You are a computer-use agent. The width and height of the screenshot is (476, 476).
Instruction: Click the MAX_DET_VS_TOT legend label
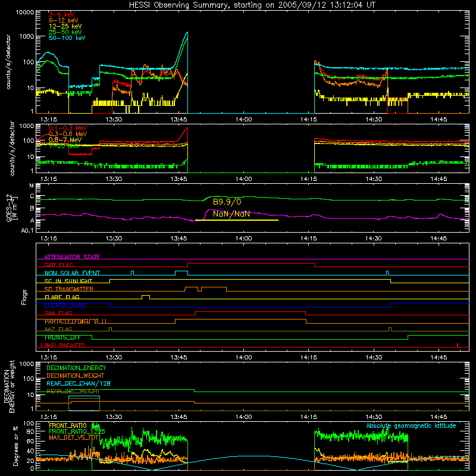(x=74, y=437)
